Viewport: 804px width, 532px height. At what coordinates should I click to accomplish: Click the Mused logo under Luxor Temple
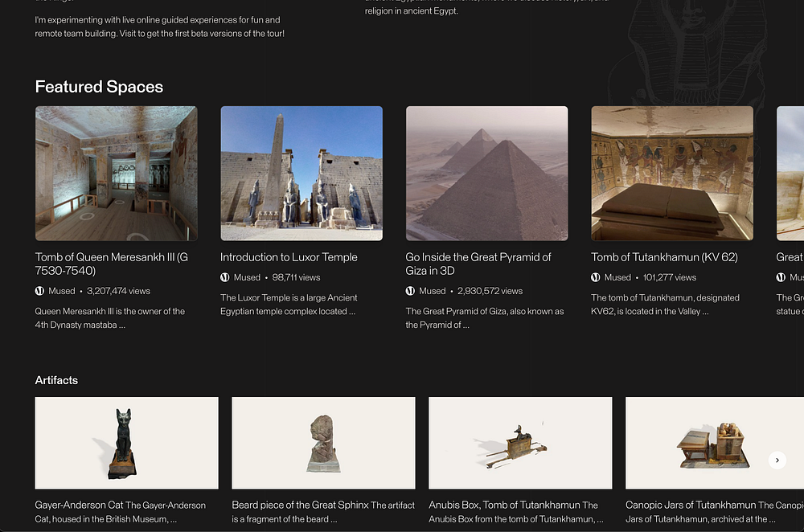(x=224, y=277)
